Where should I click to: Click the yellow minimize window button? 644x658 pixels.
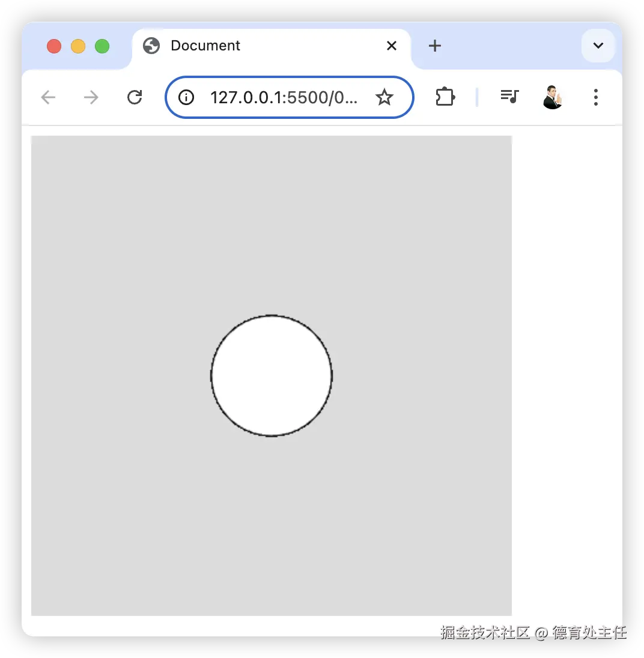(x=78, y=46)
